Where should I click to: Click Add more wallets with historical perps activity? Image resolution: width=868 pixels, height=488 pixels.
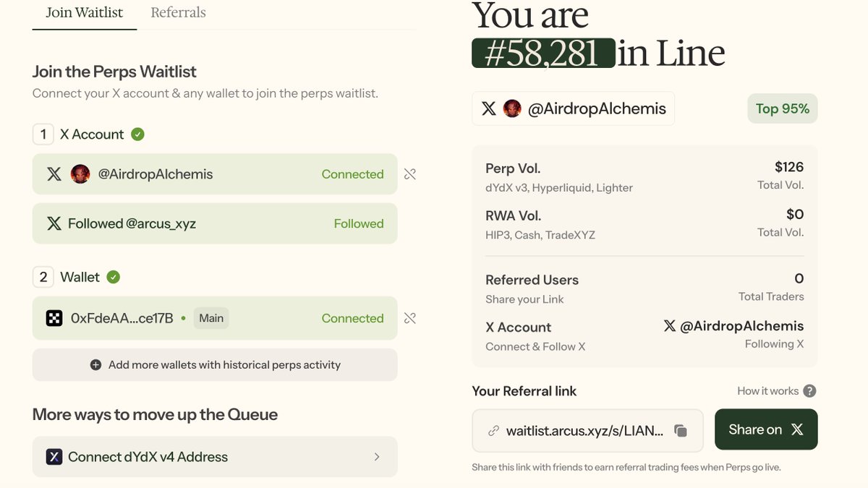click(215, 365)
